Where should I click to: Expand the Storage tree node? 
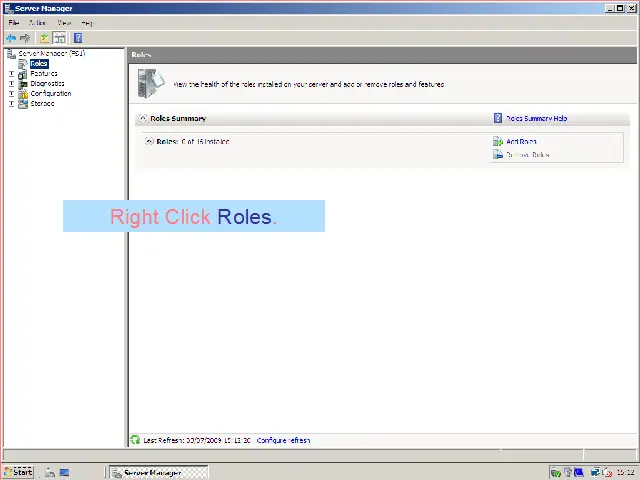coord(11,104)
